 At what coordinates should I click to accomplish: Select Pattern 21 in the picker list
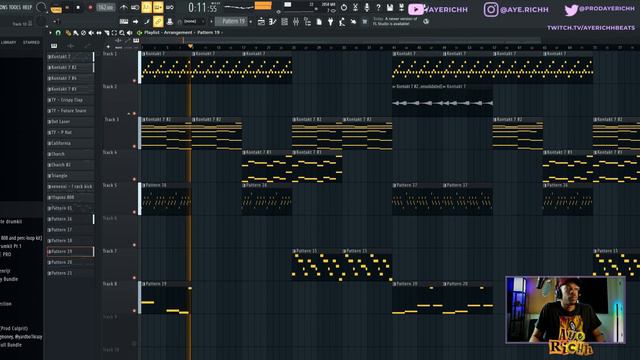(x=70, y=273)
